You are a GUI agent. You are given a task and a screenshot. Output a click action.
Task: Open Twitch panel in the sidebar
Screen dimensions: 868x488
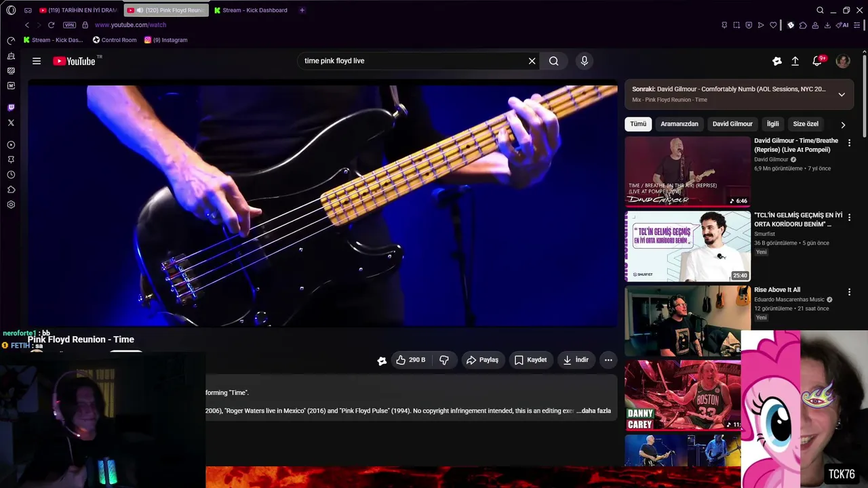click(x=11, y=107)
